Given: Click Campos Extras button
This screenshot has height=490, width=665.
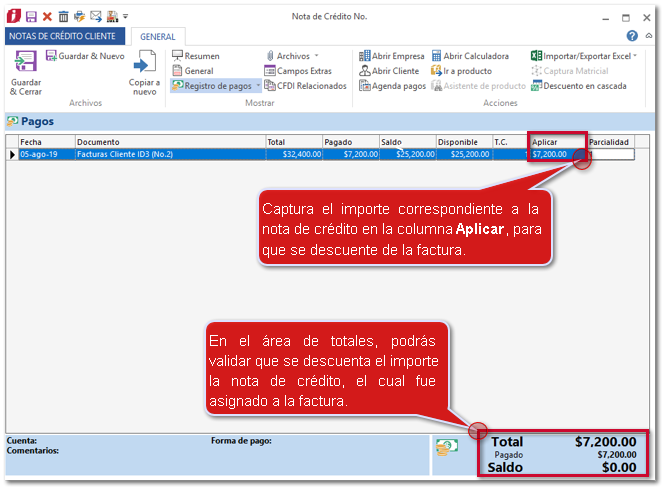Looking at the screenshot, I should pyautogui.click(x=305, y=71).
